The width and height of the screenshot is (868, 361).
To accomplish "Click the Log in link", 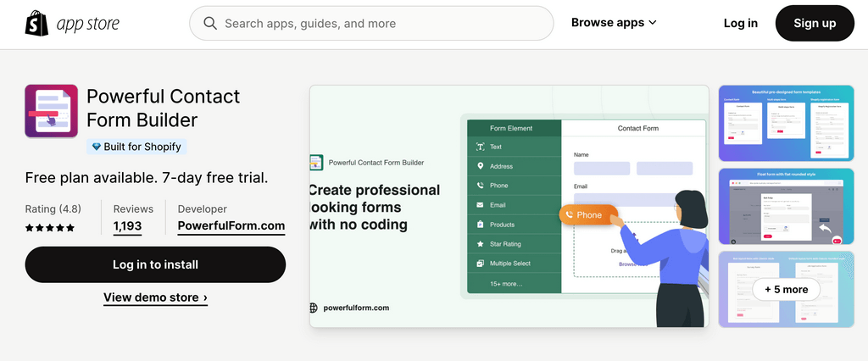I will click(x=741, y=23).
